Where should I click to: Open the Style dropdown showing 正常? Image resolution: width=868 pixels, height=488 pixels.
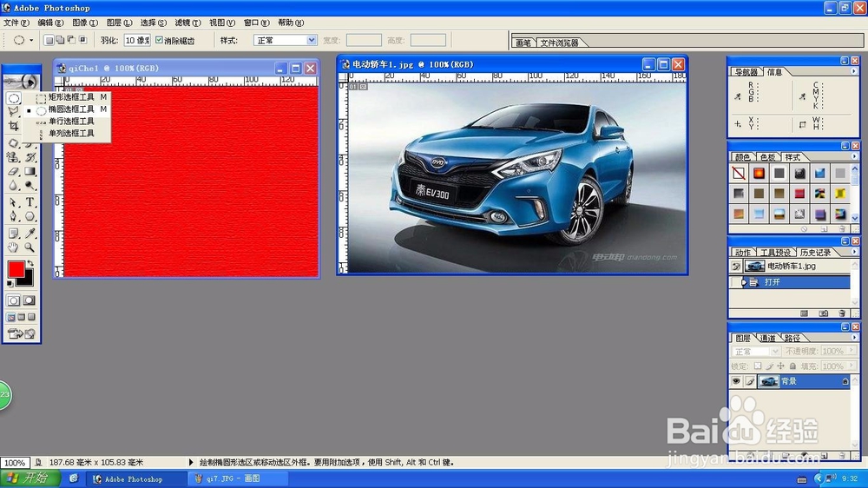285,41
